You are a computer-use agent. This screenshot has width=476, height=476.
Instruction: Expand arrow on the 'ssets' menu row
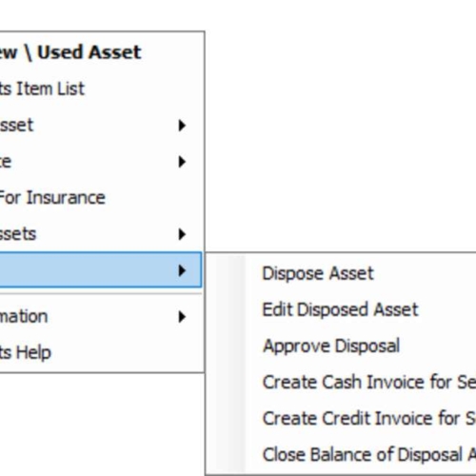pyautogui.click(x=182, y=234)
